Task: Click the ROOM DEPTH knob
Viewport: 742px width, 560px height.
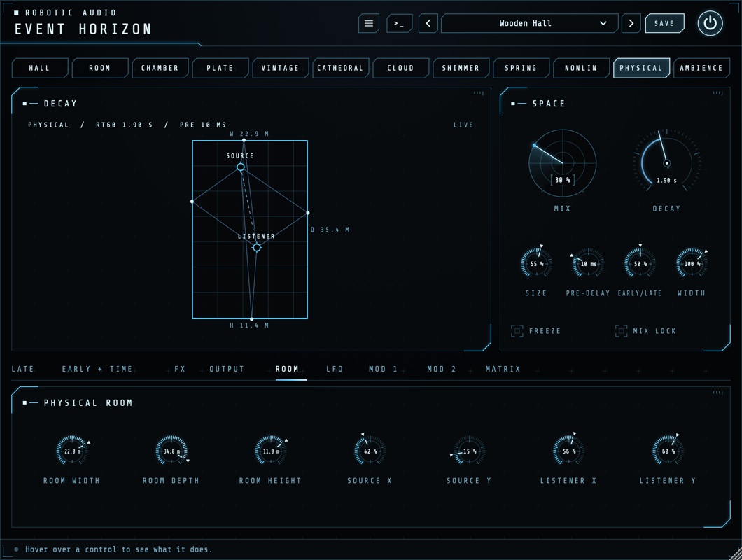Action: coord(171,451)
